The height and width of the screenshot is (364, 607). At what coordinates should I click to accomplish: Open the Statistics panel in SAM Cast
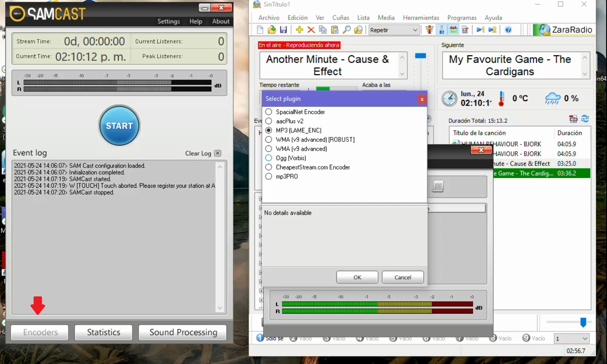coord(104,332)
